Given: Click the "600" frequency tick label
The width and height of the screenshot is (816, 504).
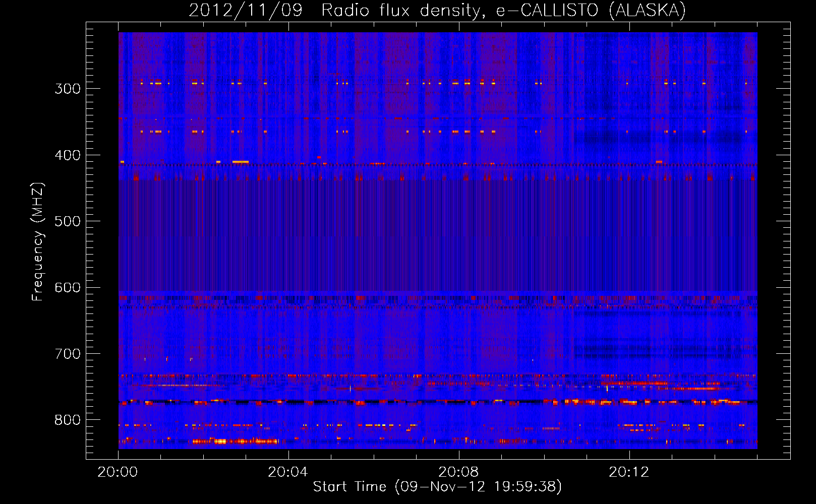Looking at the screenshot, I should pyautogui.click(x=68, y=288).
